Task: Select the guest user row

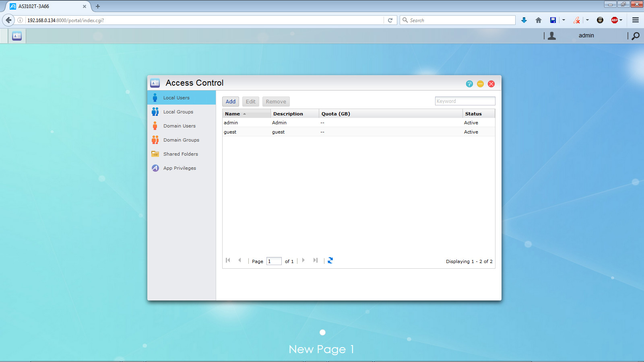Action: (x=359, y=132)
